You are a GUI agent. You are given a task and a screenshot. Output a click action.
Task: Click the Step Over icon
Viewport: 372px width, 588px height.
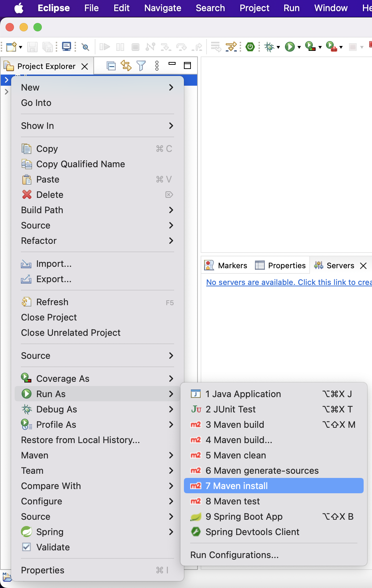(x=181, y=47)
